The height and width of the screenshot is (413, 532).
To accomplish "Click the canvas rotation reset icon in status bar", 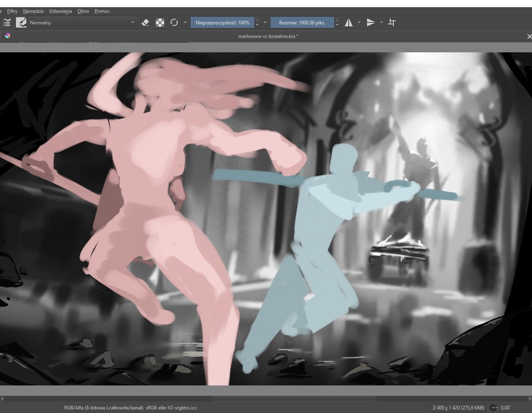I will [494, 408].
